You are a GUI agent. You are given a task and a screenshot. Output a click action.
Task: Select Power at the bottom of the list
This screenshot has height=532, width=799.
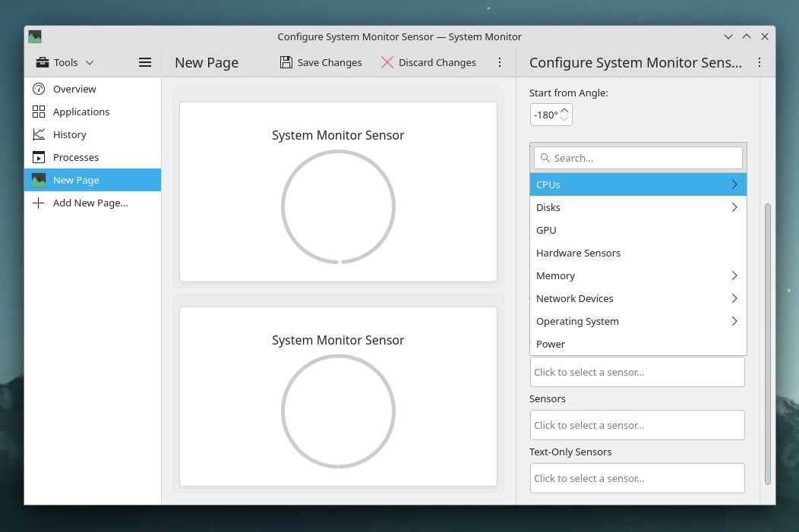550,344
